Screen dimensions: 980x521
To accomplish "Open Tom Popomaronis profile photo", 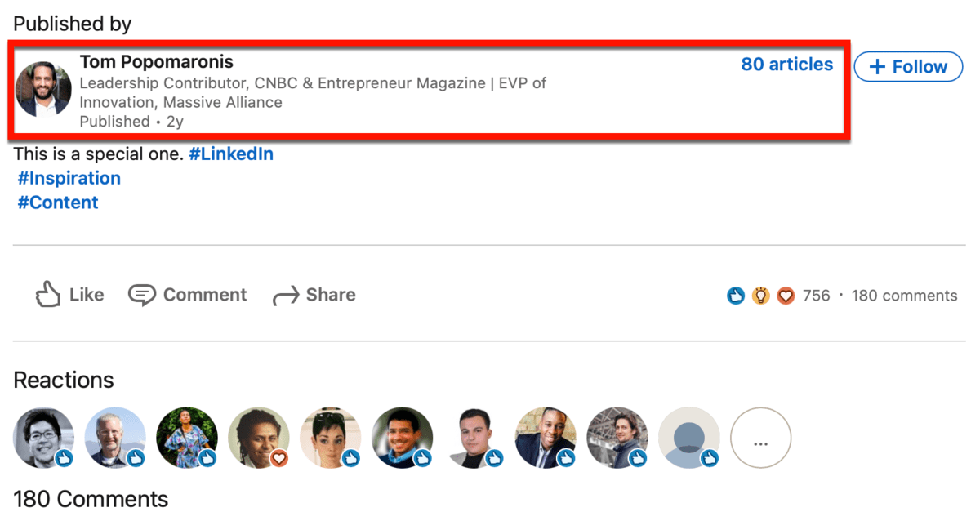I will [x=44, y=89].
